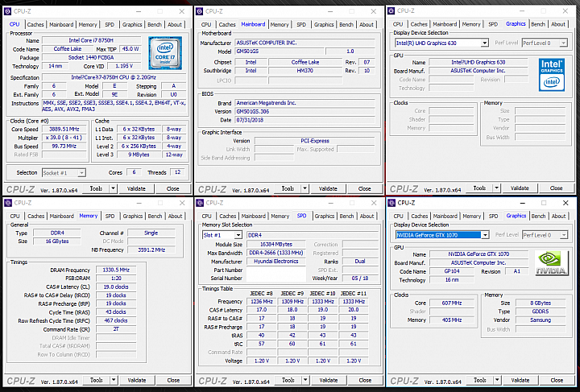Image resolution: width=580 pixels, height=392 pixels.
Task: Click the Cycle Time (tRAS) value 43 clocks
Action: [x=116, y=312]
